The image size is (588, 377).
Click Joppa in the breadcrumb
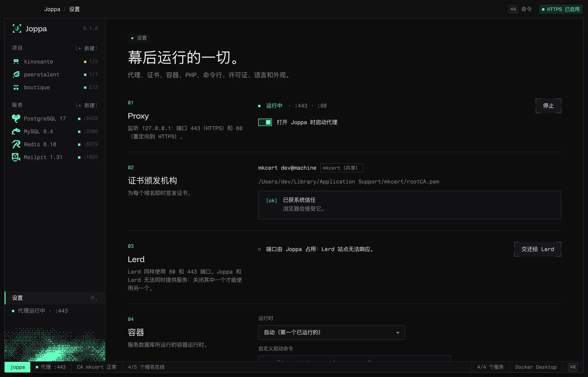click(52, 9)
